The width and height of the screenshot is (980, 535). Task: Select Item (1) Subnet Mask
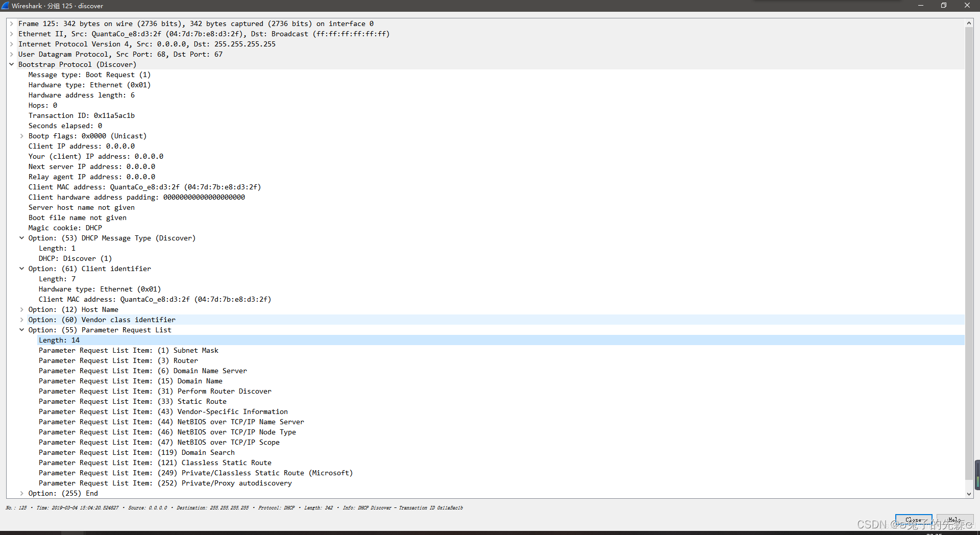point(129,350)
